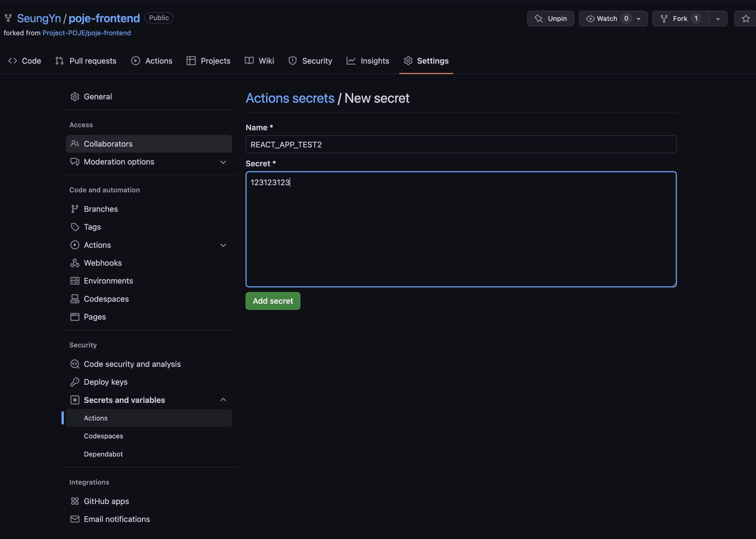Open the Pages settings page
Image resolution: width=756 pixels, height=539 pixels.
149,317
